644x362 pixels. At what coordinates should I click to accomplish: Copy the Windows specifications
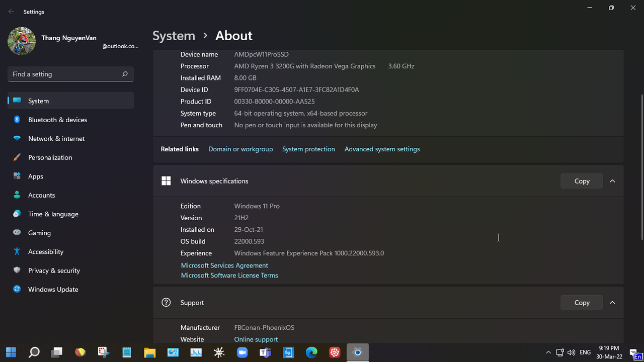coord(581,181)
